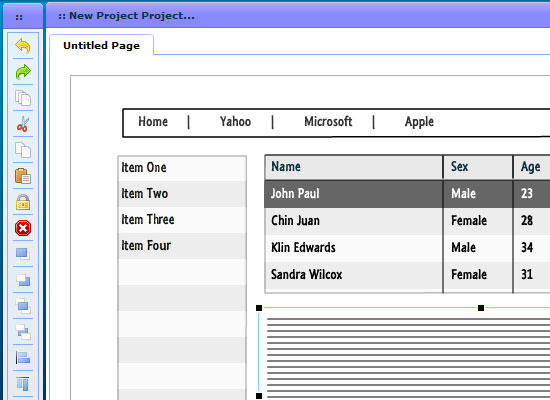The image size is (550, 400).
Task: Click the Bring to Front icon
Action: click(x=23, y=254)
